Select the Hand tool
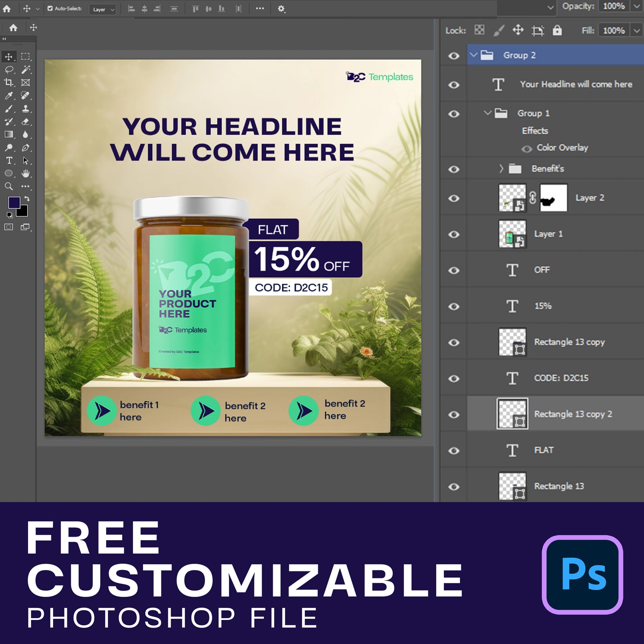 click(26, 173)
